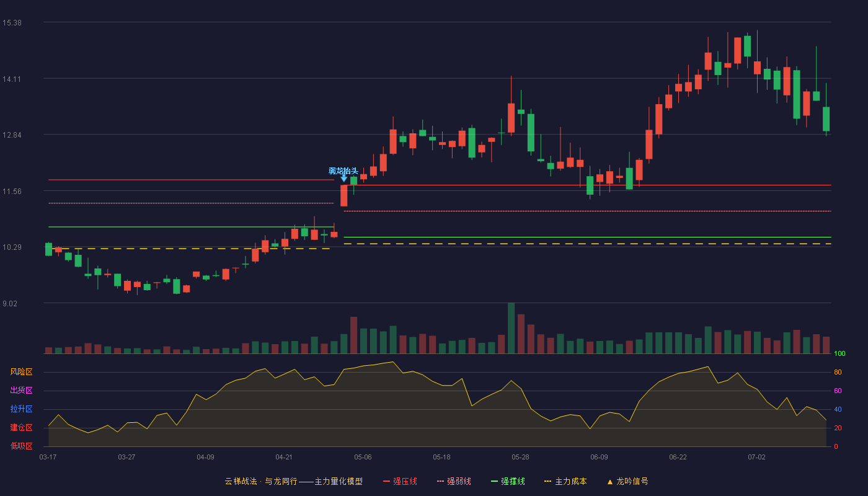Viewport: 868px width, 496px height.
Task: Click the 12.84 price axis label
Action: (12, 135)
